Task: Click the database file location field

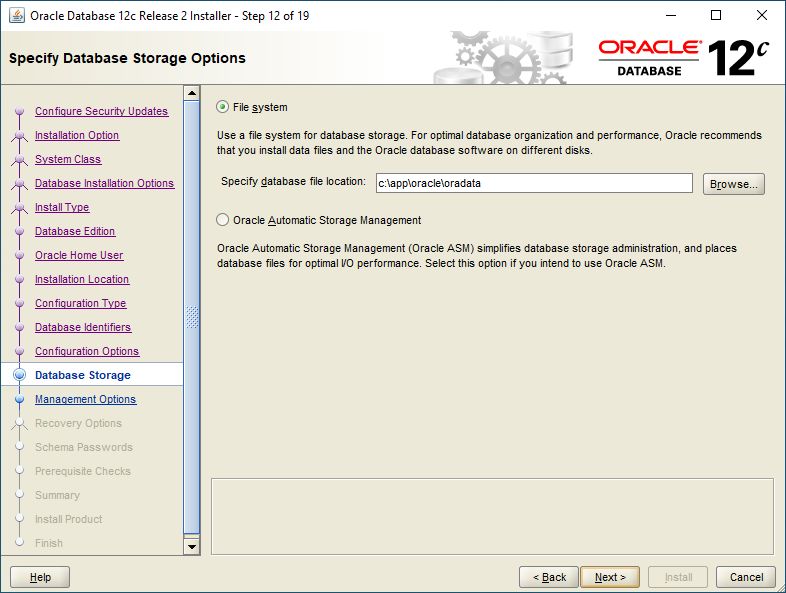Action: 534,183
